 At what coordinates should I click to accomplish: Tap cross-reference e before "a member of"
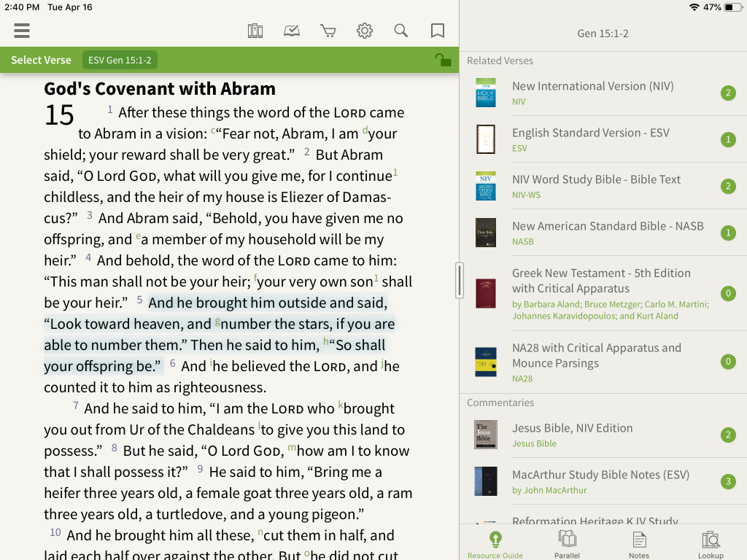pyautogui.click(x=138, y=236)
